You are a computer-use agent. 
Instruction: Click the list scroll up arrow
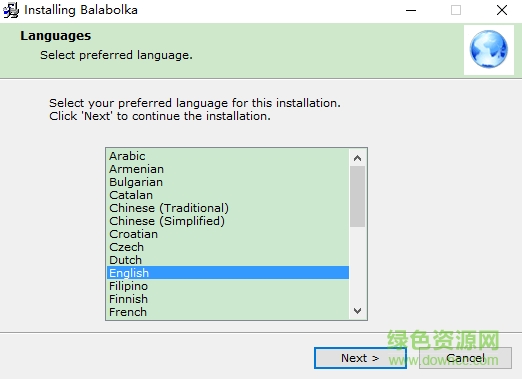pyautogui.click(x=358, y=158)
